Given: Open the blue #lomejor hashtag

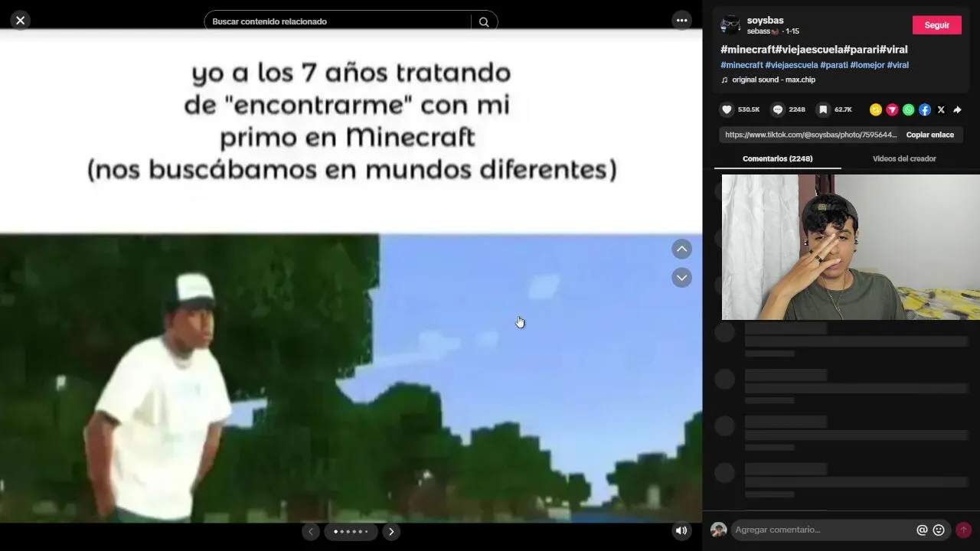Looking at the screenshot, I should [867, 65].
